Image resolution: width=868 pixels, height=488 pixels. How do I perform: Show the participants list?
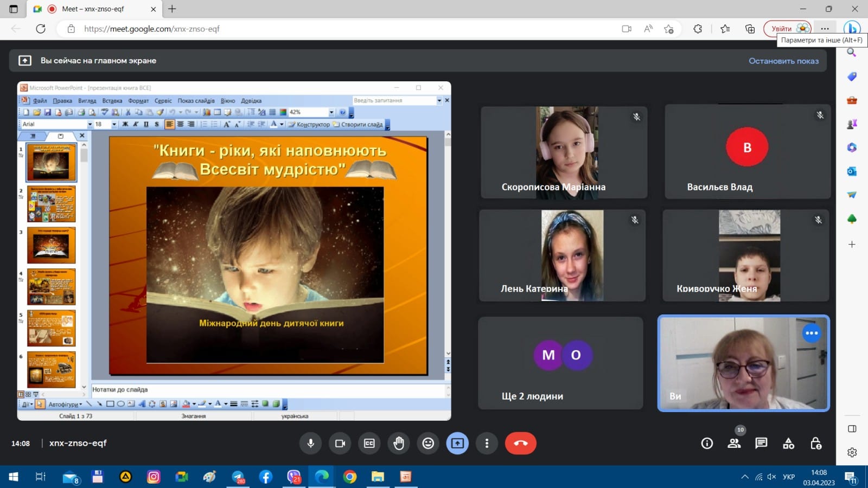click(x=734, y=444)
